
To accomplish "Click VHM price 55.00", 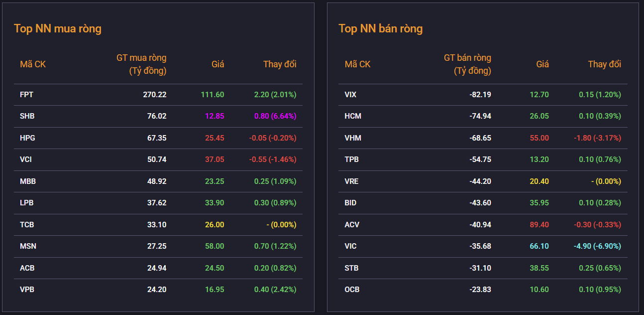I will [539, 138].
